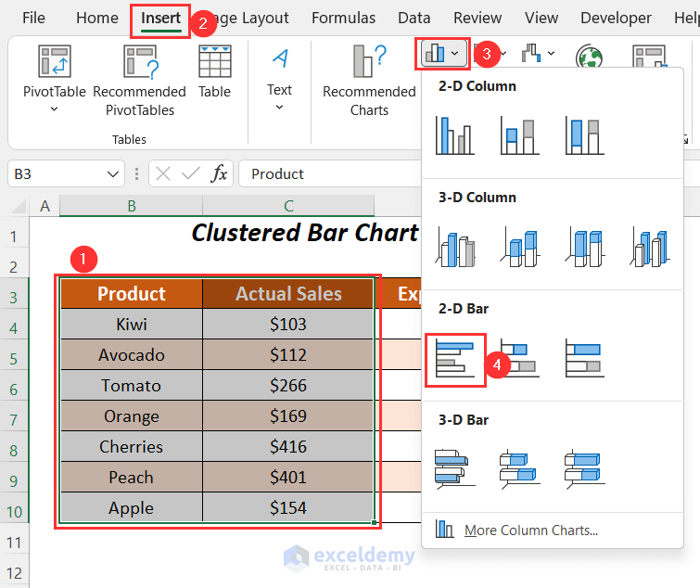Switch to the Developer tab

pos(616,18)
